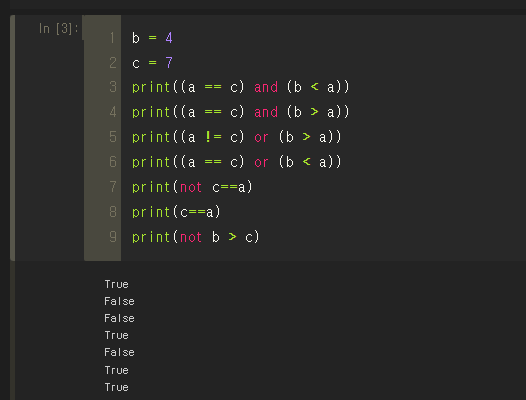Click the first 'True' output line
Screen dimensions: 526x400
pos(116,284)
